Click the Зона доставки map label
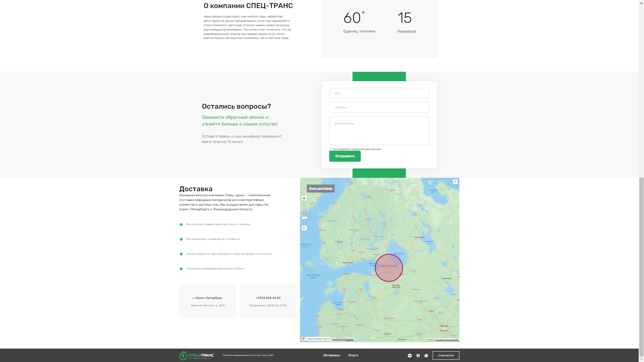 [320, 189]
